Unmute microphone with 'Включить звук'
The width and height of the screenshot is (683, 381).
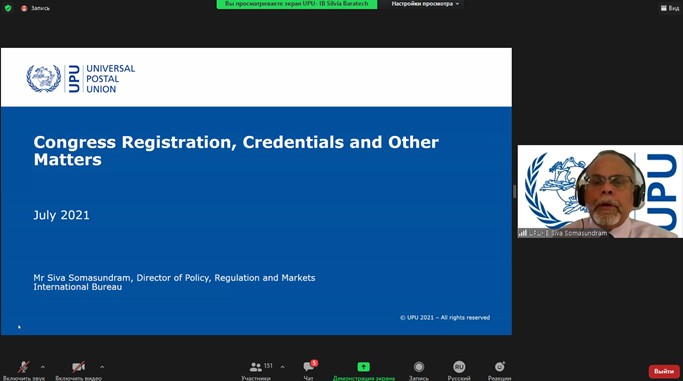(24, 370)
